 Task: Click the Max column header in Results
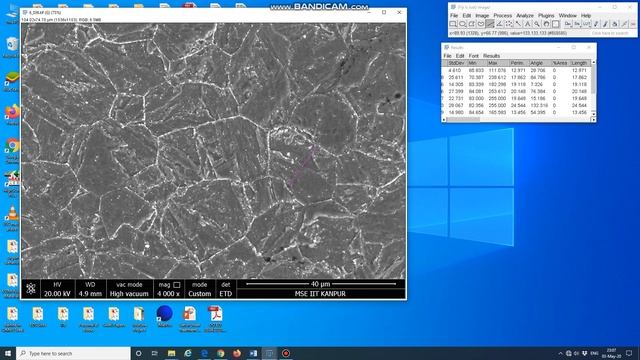[x=498, y=63]
